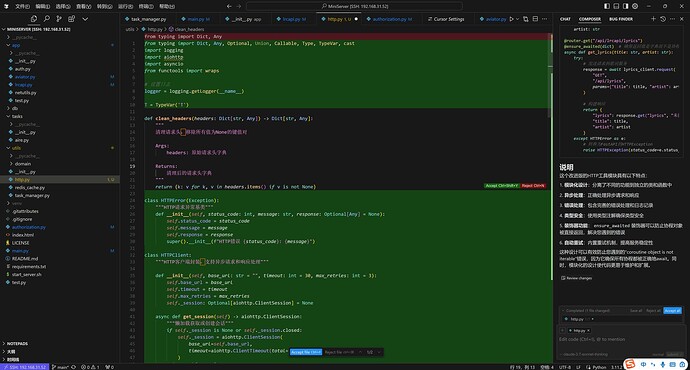Click the main branch in status bar

61,367
